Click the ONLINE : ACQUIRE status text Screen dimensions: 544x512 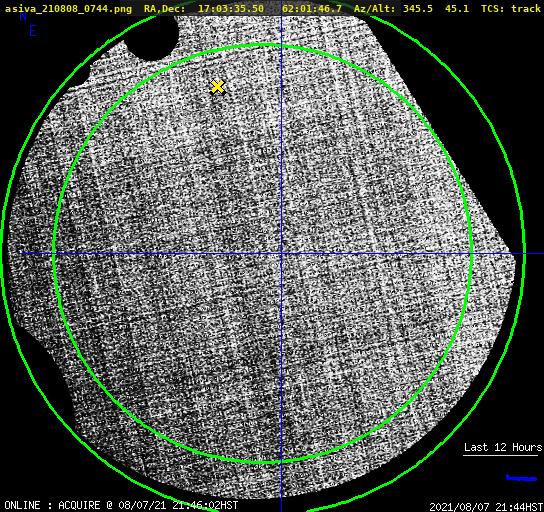(52, 505)
